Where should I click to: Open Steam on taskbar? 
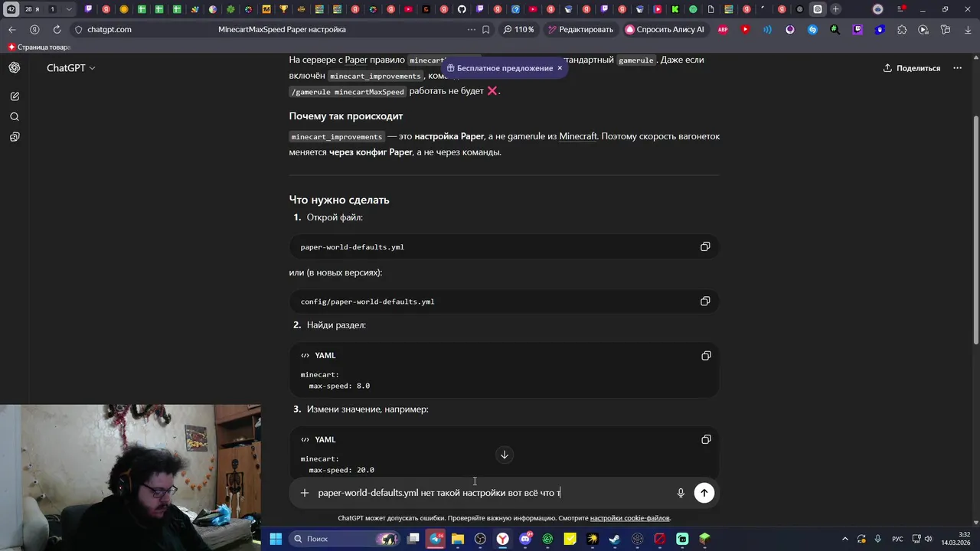[x=615, y=539]
